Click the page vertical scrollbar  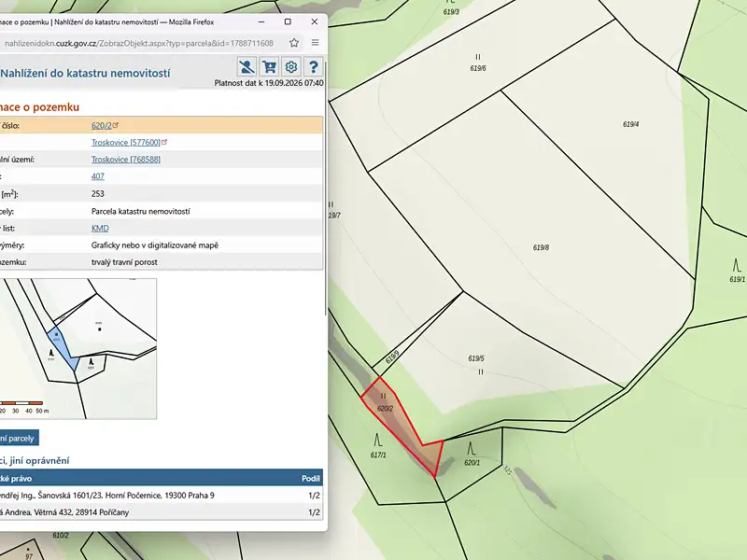pos(326,190)
